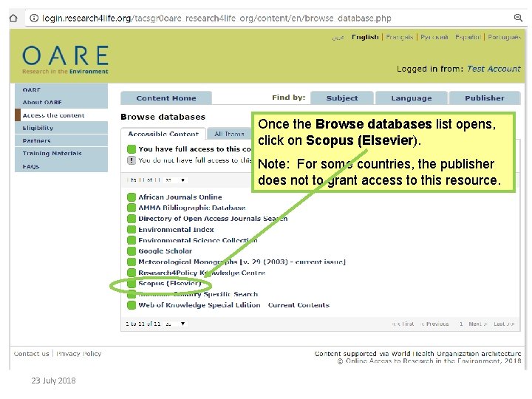The width and height of the screenshot is (532, 399).
Task: Go to Last page in pagination
Action: coord(504,324)
